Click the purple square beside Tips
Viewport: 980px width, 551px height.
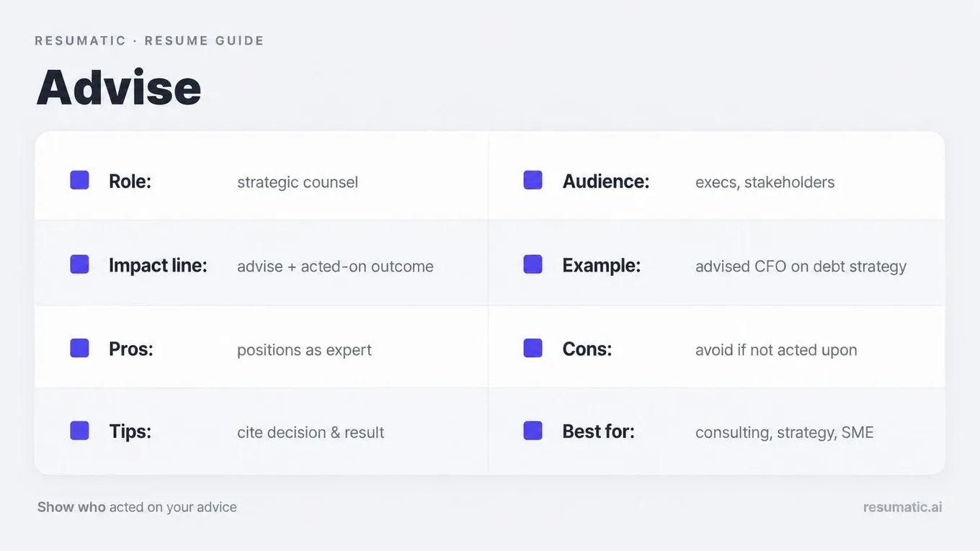79,431
